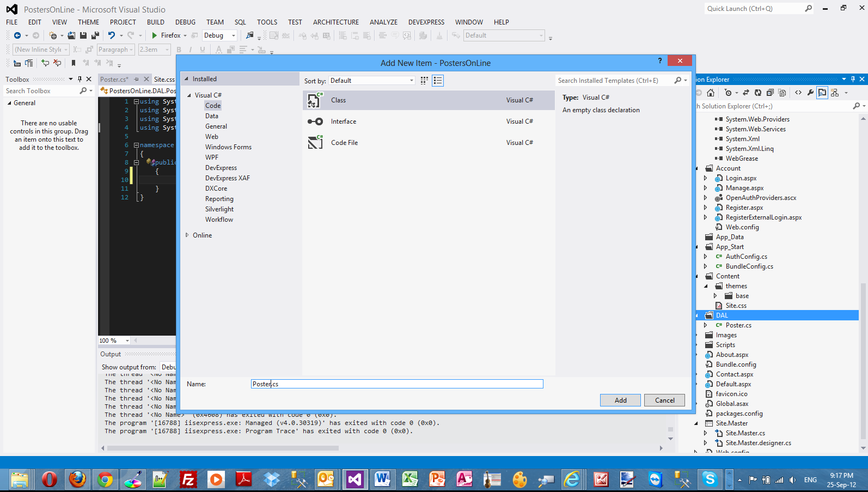Open the ARCHITECTURE menu
Screen dimensions: 868x492
click(336, 22)
